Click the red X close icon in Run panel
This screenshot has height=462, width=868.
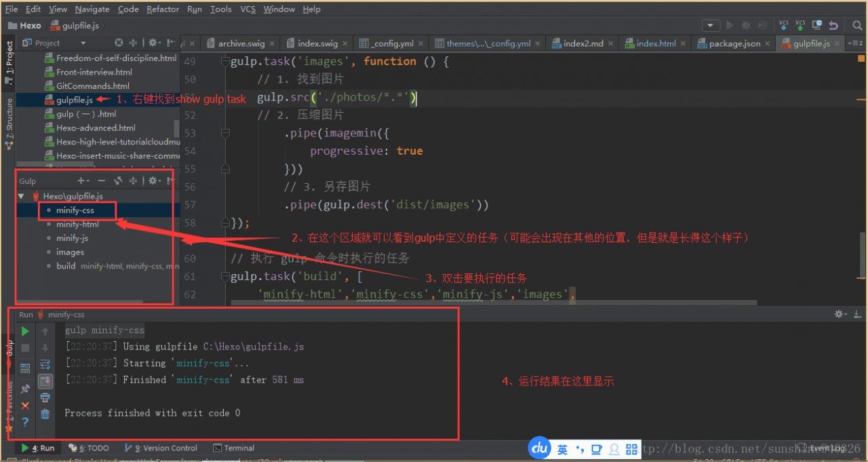(x=25, y=405)
